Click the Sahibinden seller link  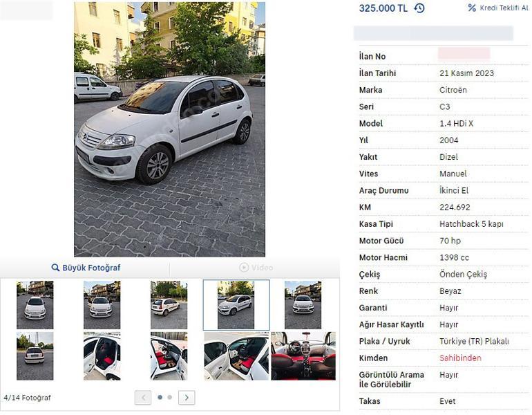(460, 358)
